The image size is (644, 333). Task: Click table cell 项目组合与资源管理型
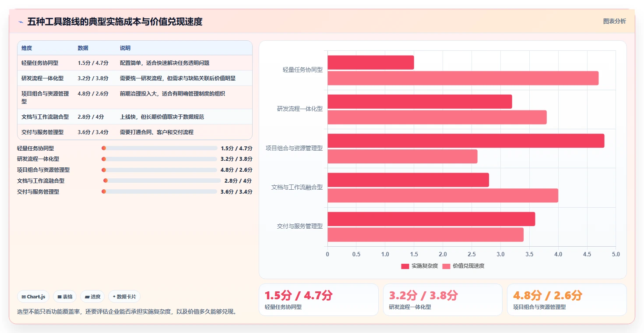pos(46,97)
